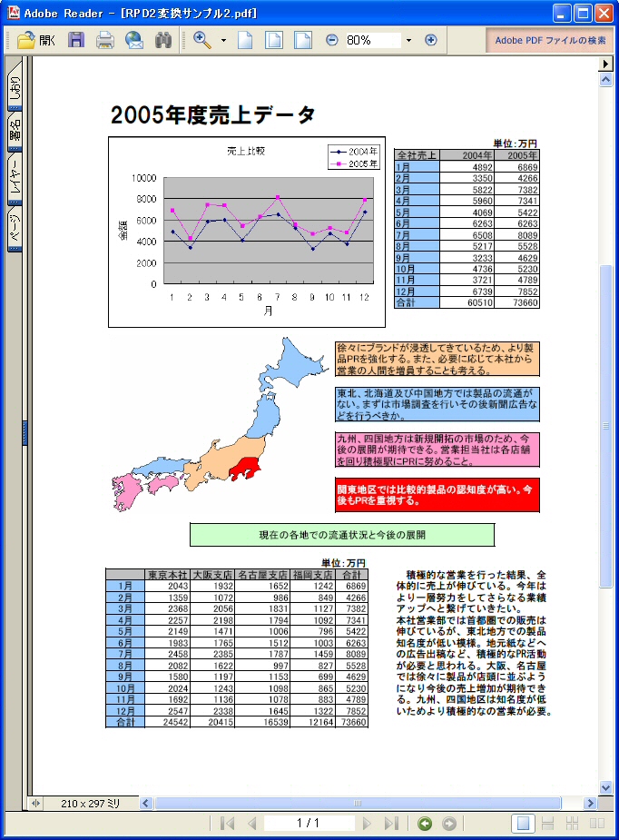
Task: Click the vertical scrollbar up arrow
Action: tap(605, 80)
